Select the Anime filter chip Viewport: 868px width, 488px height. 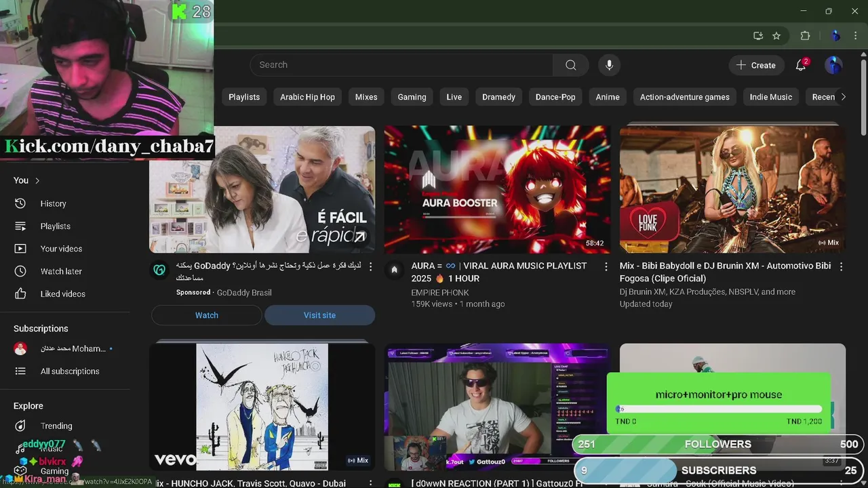point(608,97)
